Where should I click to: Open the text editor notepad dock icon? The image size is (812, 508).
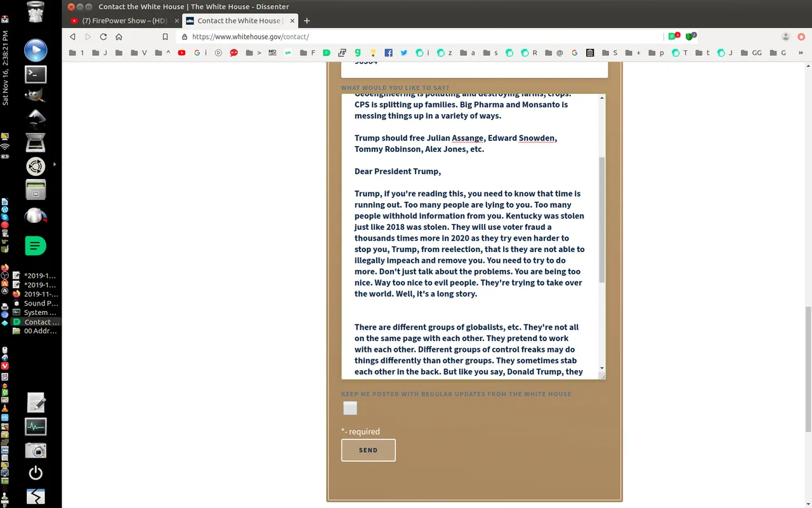[36, 403]
